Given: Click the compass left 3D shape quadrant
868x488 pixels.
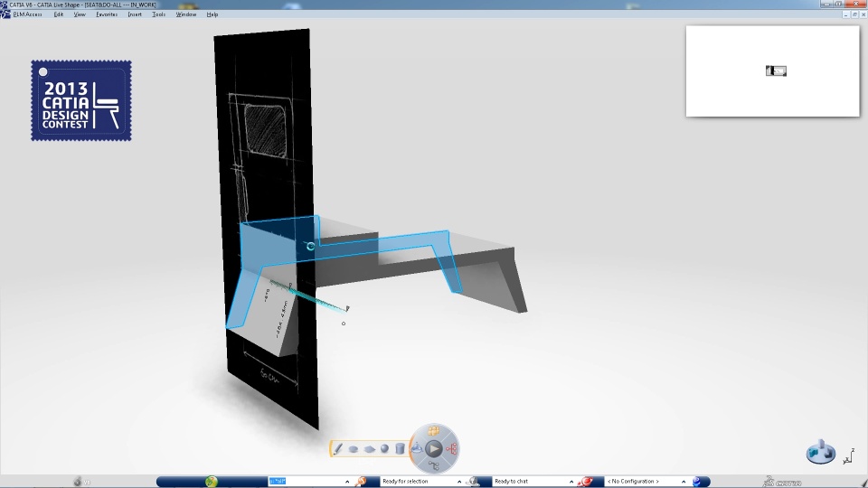Looking at the screenshot, I should pyautogui.click(x=416, y=449).
